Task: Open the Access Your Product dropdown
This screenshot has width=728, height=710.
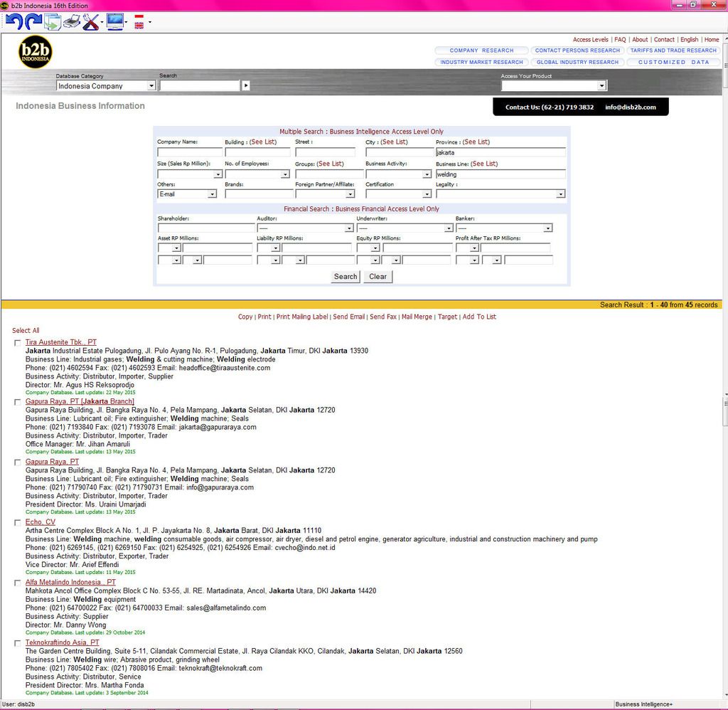Action: [x=554, y=85]
